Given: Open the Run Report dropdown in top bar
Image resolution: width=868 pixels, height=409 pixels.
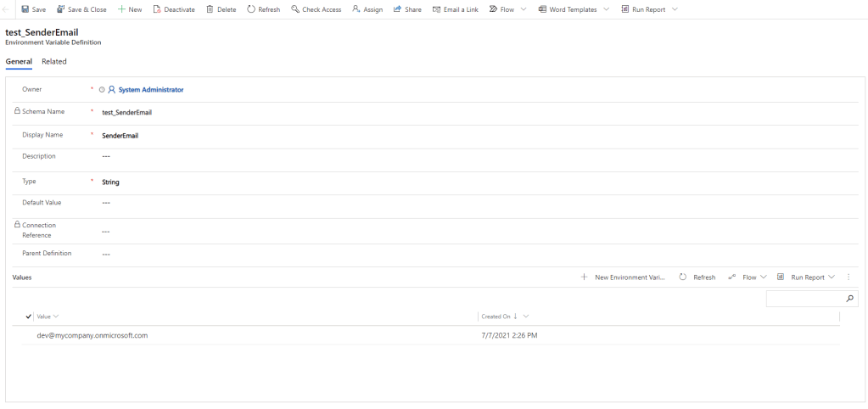Looking at the screenshot, I should [x=675, y=9].
